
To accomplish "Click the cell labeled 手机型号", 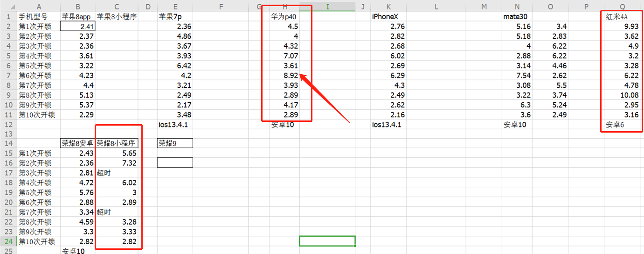I will (39, 16).
